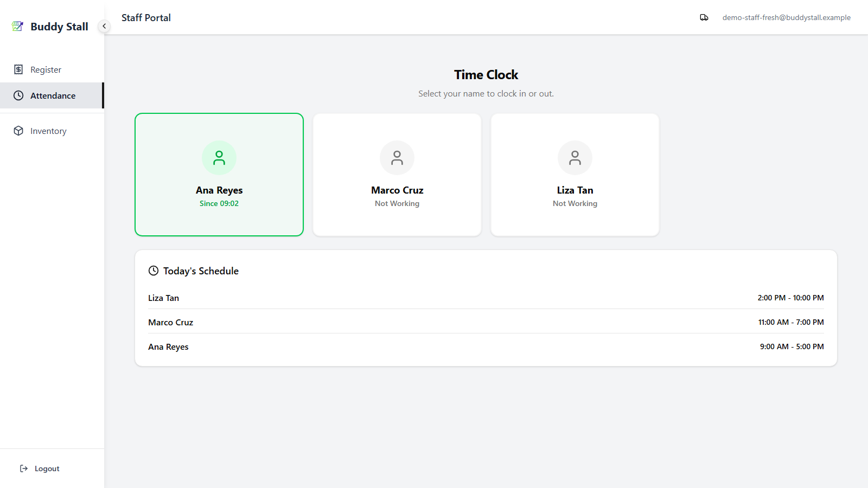Collapse the sidebar with the chevron button

(104, 26)
